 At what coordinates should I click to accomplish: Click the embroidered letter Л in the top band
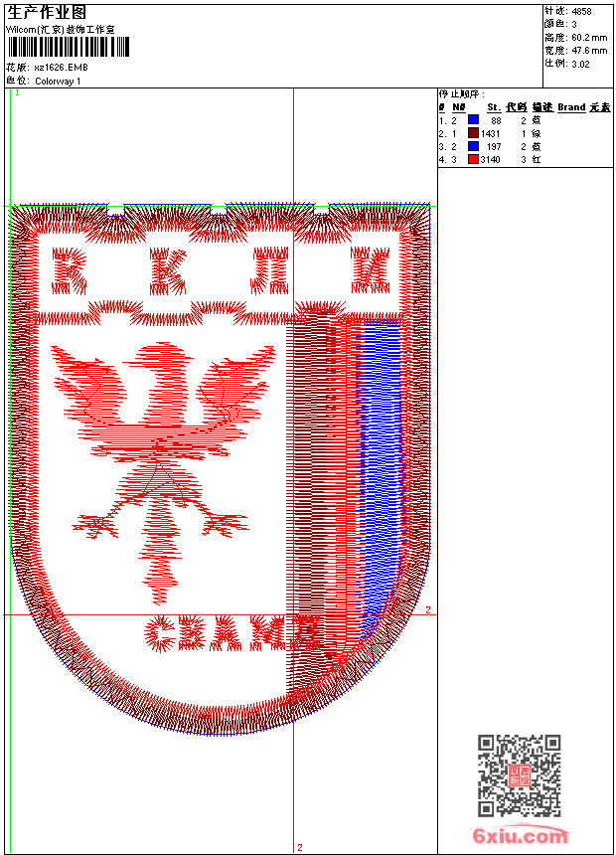269,270
